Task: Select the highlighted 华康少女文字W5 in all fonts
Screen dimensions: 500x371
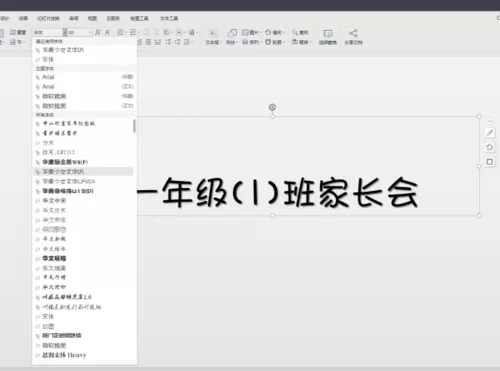Action: click(83, 172)
